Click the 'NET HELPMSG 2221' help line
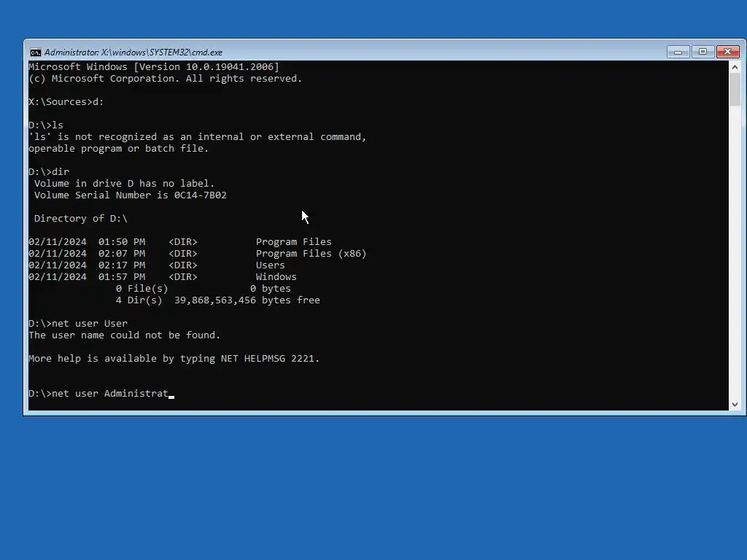This screenshot has height=560, width=747. click(x=174, y=359)
